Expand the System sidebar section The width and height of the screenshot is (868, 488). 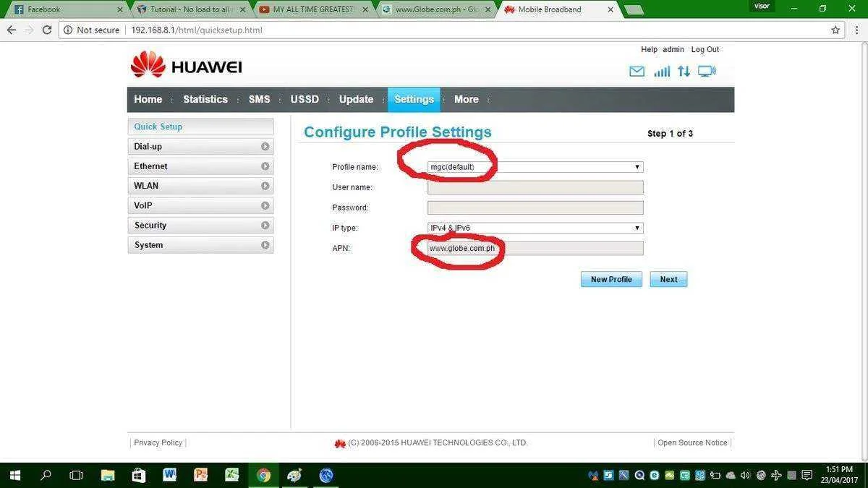pos(200,245)
